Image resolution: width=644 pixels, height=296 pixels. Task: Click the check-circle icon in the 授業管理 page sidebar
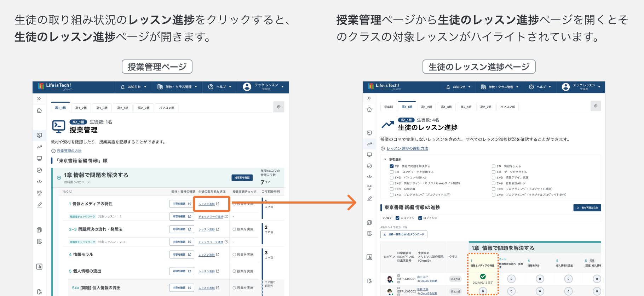tap(39, 170)
